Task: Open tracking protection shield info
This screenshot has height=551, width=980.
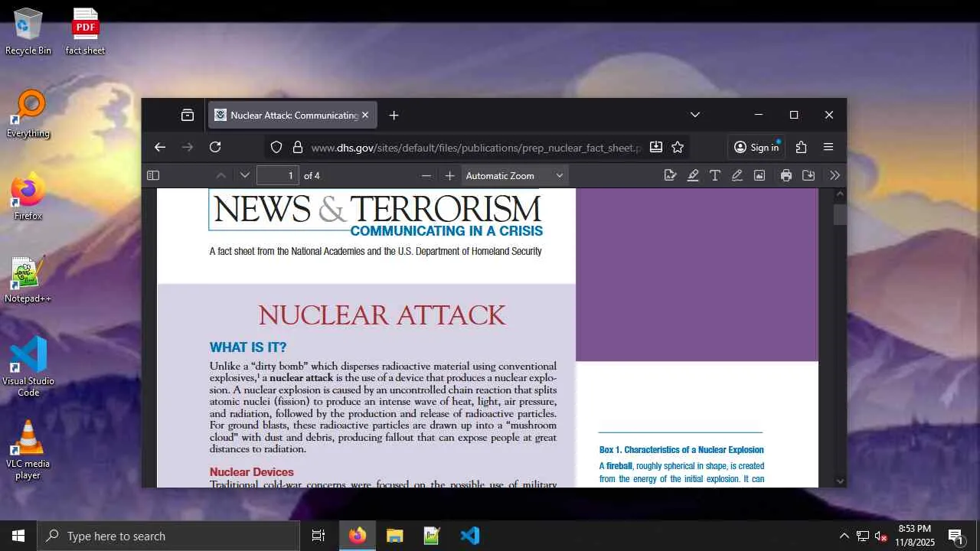Action: pos(276,147)
